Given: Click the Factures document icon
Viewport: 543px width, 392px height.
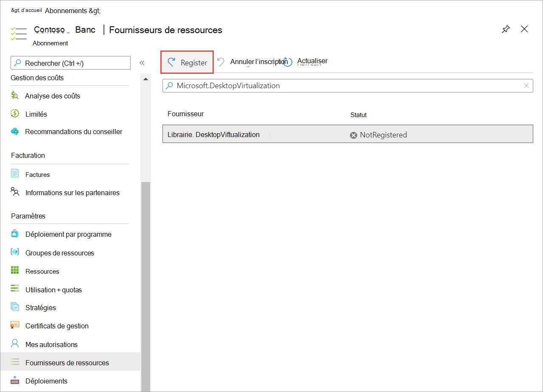Looking at the screenshot, I should pos(15,174).
